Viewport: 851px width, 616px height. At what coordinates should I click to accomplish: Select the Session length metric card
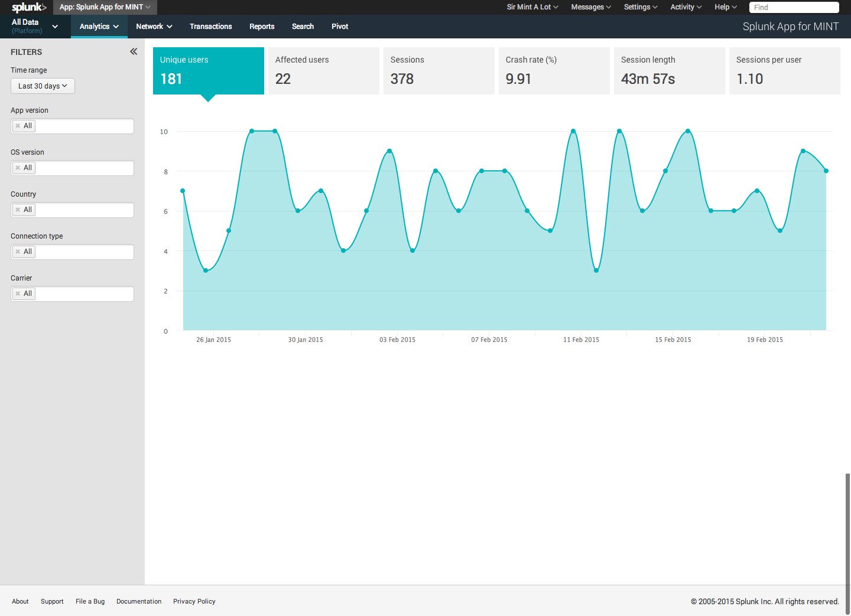670,71
